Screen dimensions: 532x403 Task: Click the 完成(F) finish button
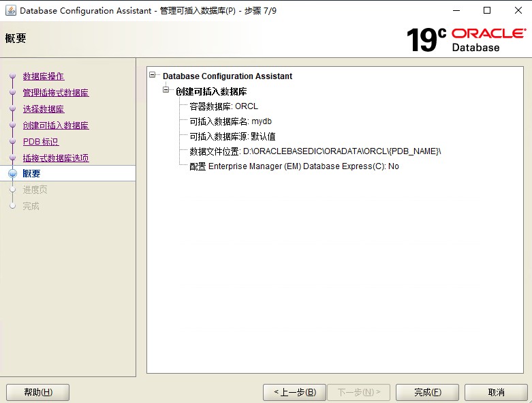(x=428, y=393)
